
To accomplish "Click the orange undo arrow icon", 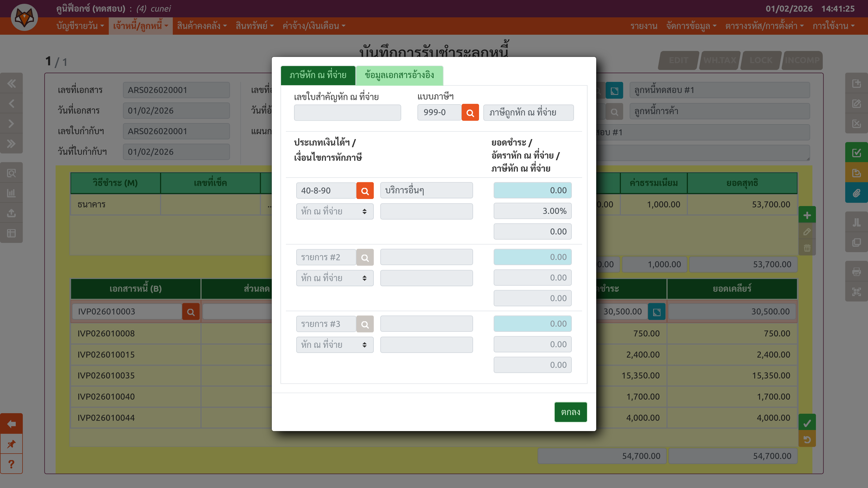I will pyautogui.click(x=807, y=439).
